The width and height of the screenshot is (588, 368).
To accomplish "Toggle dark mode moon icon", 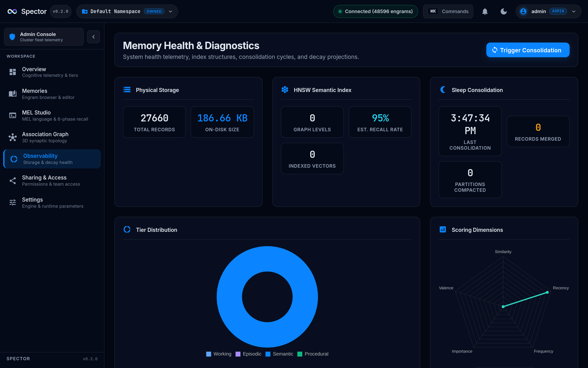I will [x=504, y=11].
